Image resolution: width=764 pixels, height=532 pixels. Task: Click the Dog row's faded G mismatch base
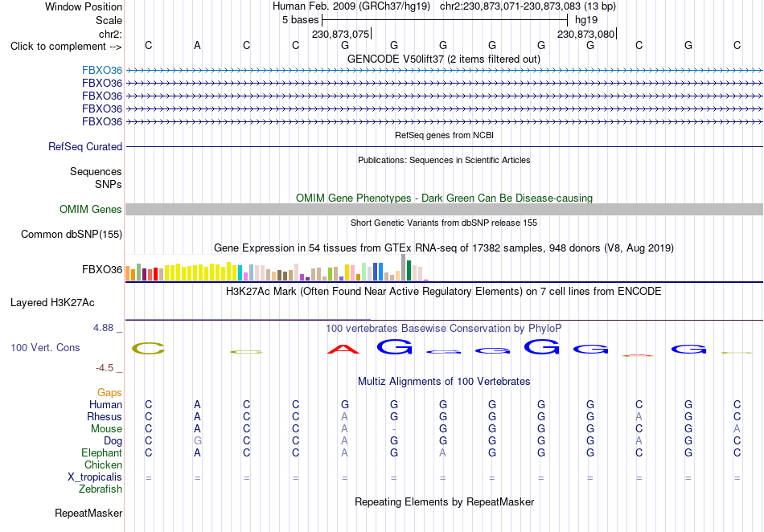tap(197, 441)
